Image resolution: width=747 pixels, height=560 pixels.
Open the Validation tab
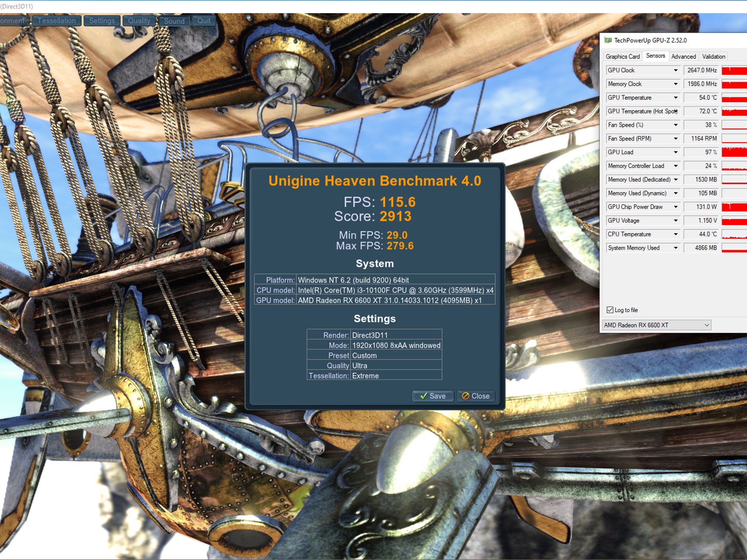(x=713, y=57)
